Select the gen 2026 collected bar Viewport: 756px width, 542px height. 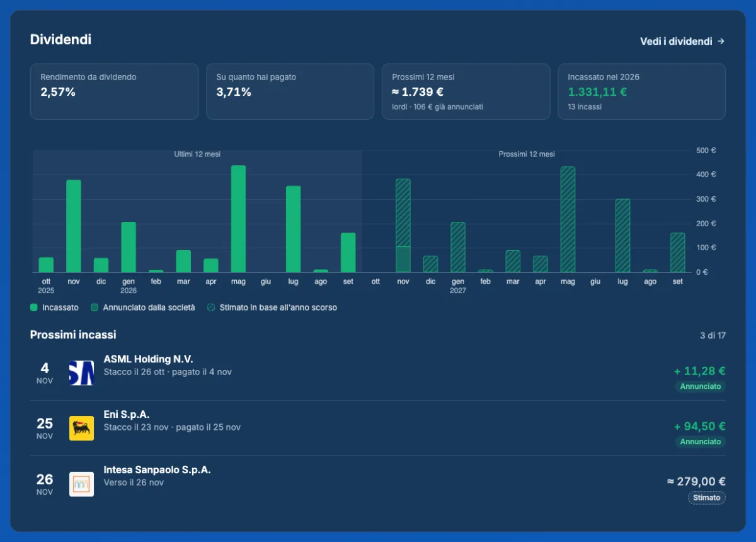point(129,247)
